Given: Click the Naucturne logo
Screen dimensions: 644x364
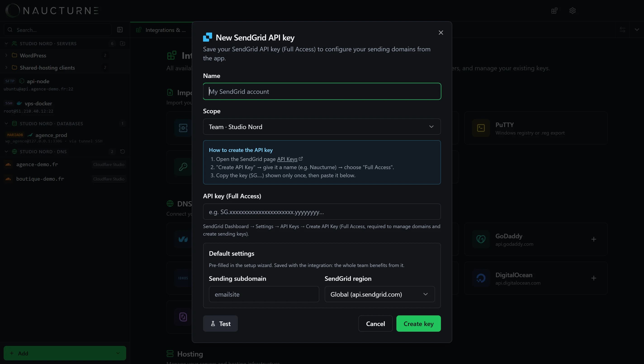Looking at the screenshot, I should point(52,10).
